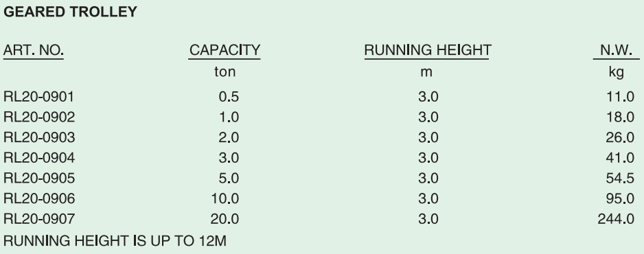
Task: Select the 'ton' unit label
Action: pyautogui.click(x=225, y=72)
